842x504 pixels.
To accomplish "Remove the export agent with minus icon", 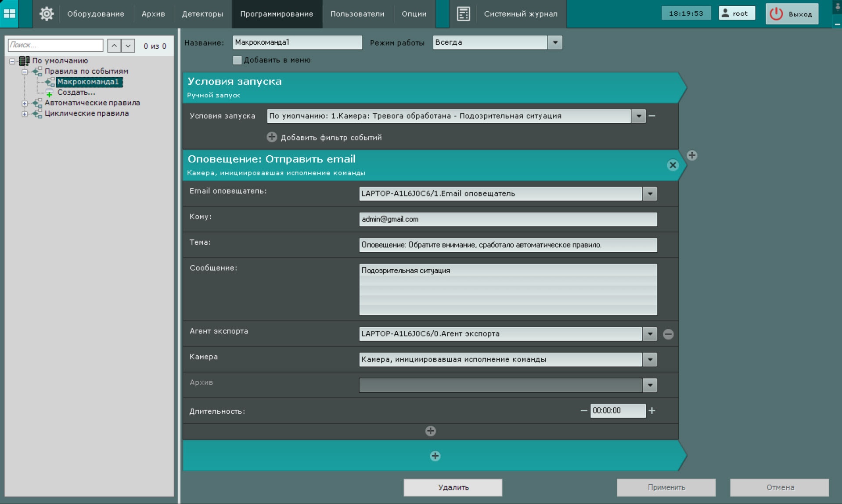I will pos(668,334).
